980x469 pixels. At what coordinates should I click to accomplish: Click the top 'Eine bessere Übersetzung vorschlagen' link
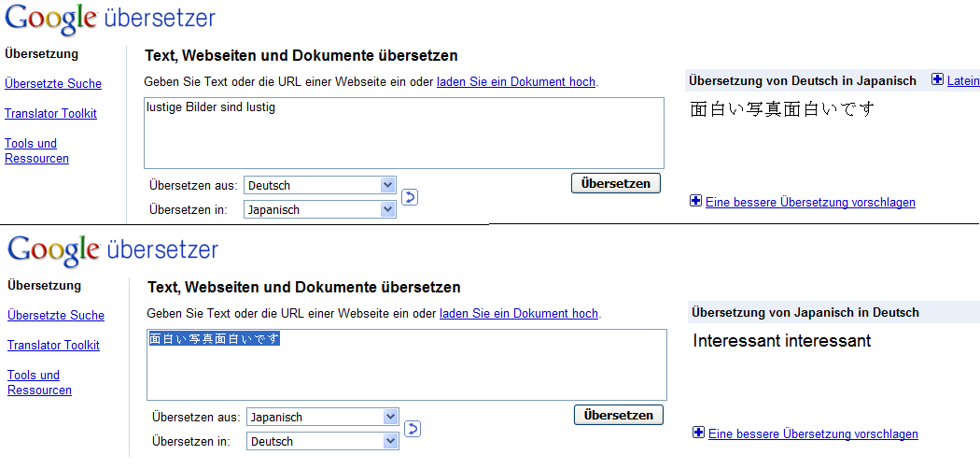click(x=811, y=202)
